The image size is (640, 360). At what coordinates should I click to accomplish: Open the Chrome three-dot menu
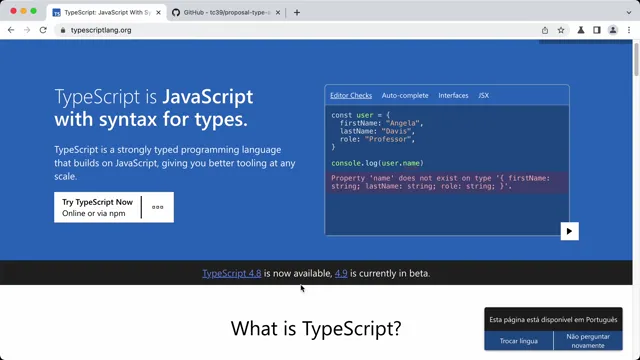(x=629, y=30)
